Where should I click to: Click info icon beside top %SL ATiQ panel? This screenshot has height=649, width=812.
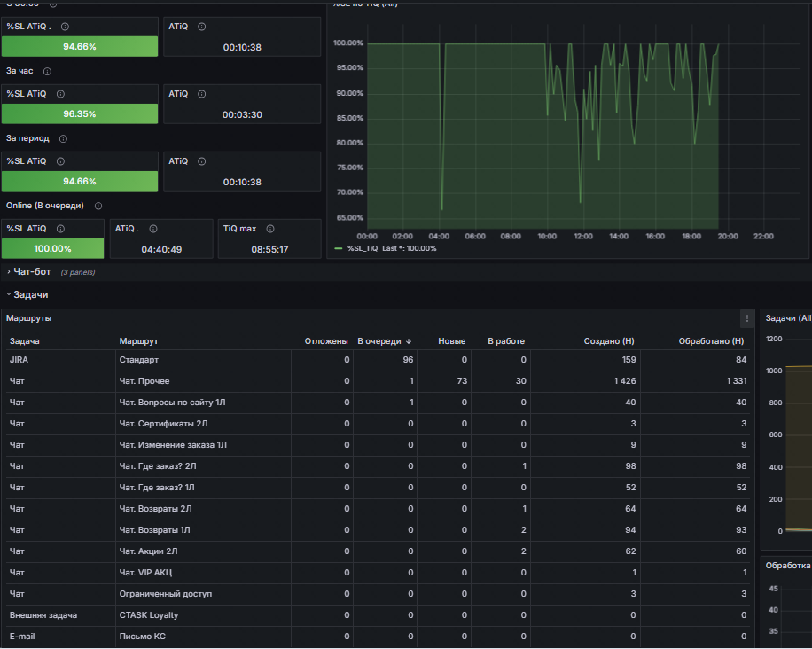click(x=66, y=27)
